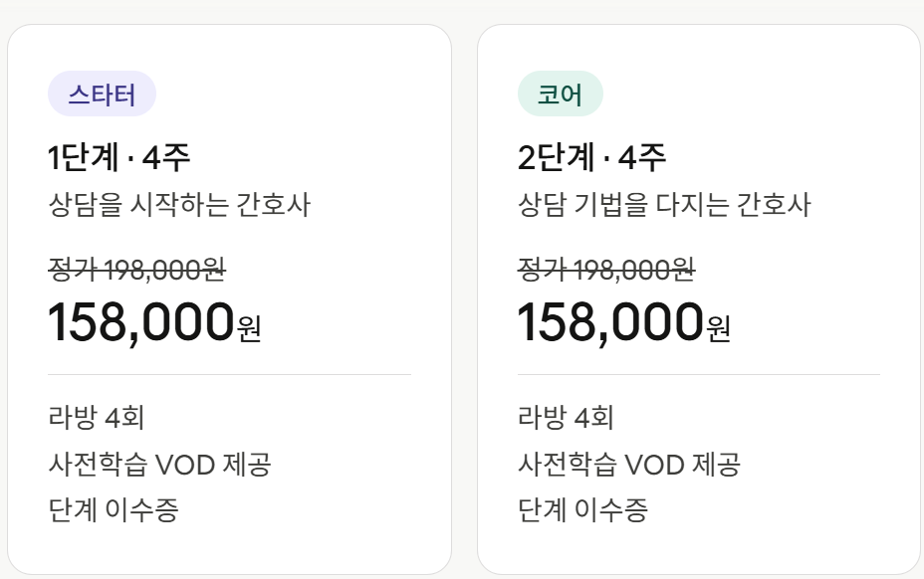Click the 스타터 badge
The width and height of the screenshot is (924, 579).
(x=102, y=95)
